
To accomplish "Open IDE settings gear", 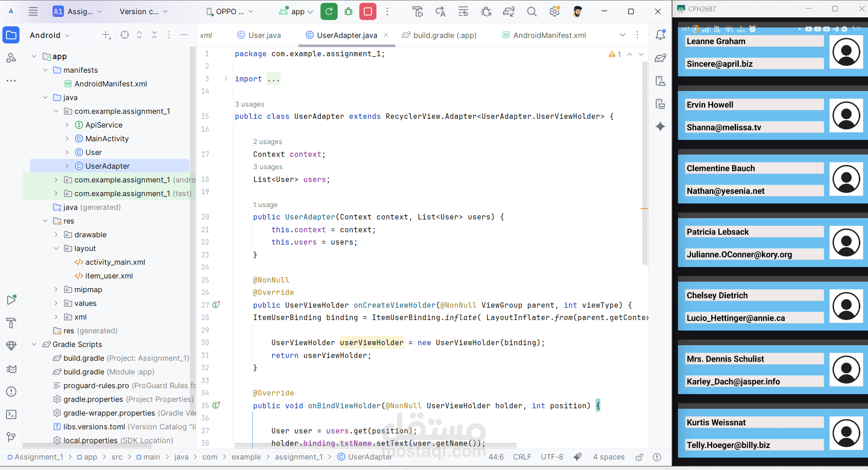I will (x=555, y=11).
